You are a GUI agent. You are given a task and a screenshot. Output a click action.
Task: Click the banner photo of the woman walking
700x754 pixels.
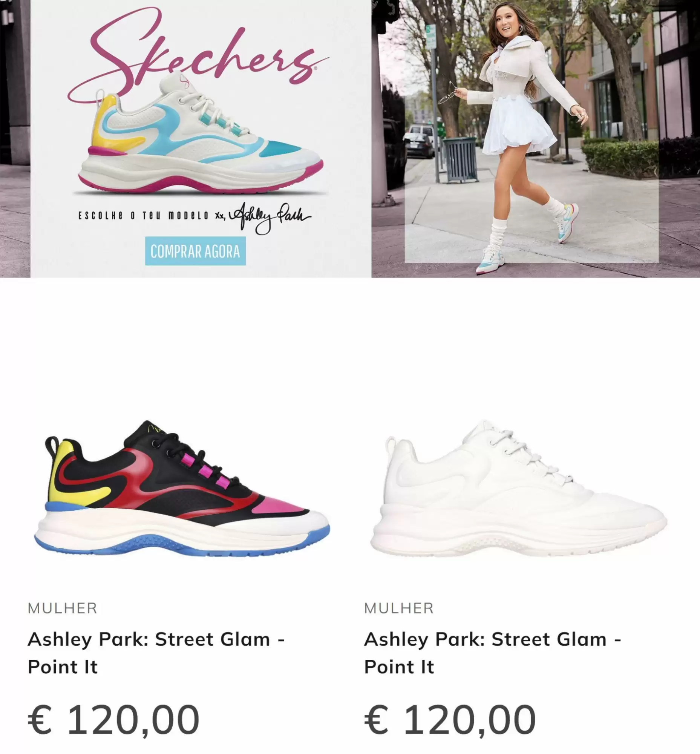[x=536, y=139]
